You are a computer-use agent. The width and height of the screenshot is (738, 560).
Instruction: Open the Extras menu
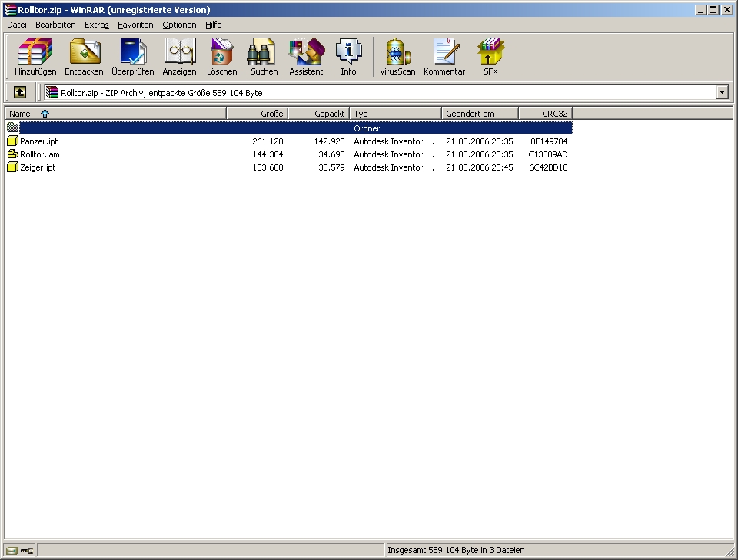(x=97, y=25)
